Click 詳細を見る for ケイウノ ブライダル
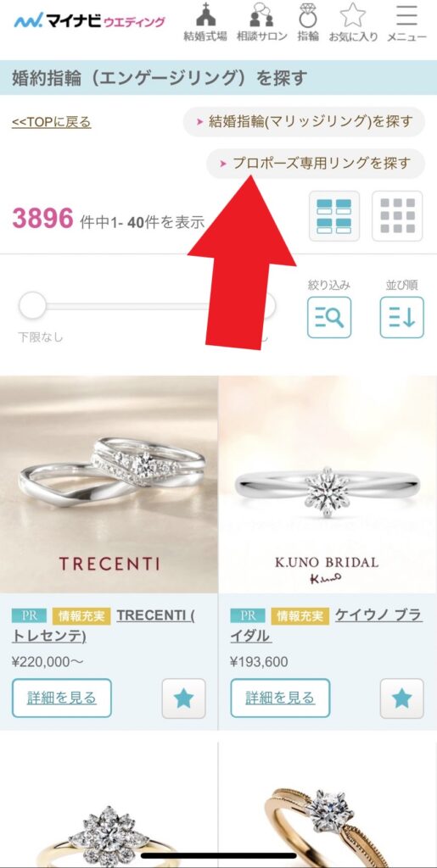This screenshot has height=868, width=437. click(280, 698)
